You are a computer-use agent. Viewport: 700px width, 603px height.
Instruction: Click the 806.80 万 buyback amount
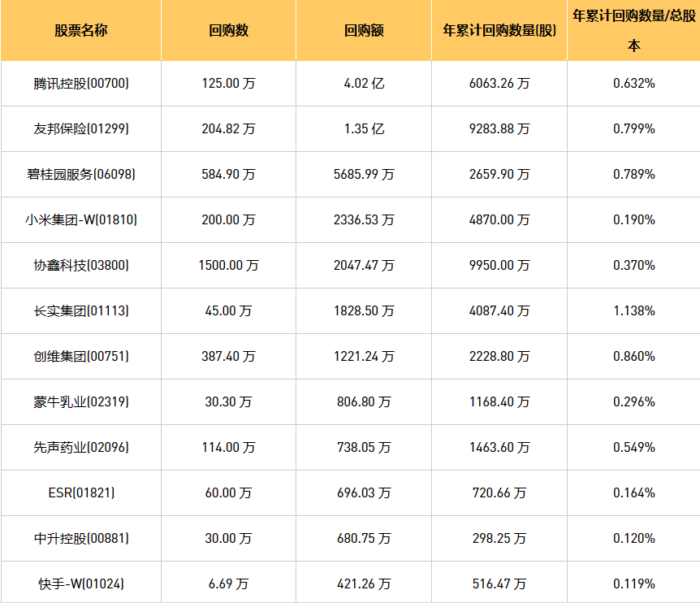[x=364, y=402]
